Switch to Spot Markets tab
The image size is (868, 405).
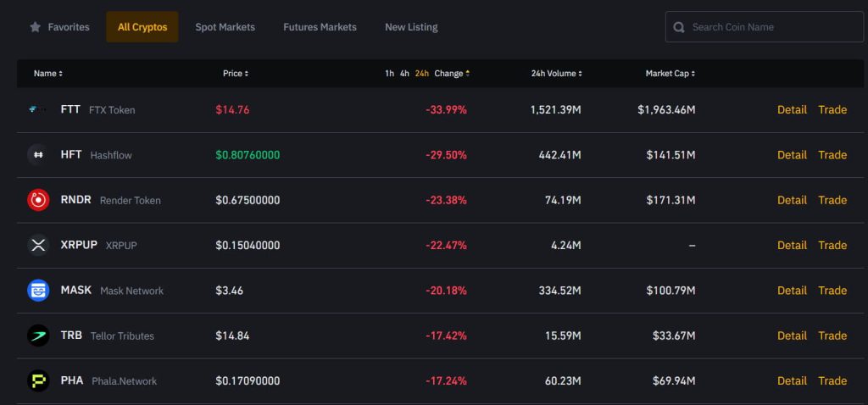(225, 26)
